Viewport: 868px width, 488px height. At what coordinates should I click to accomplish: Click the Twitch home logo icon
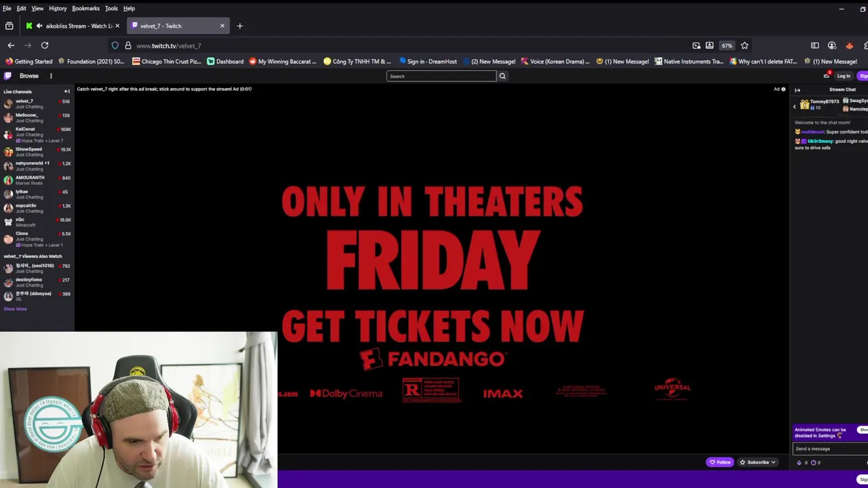point(7,76)
